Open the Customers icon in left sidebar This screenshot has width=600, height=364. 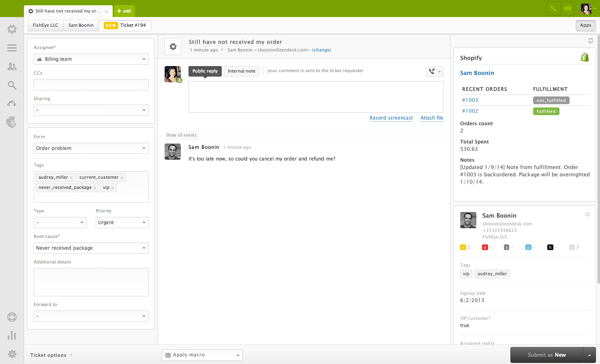pos(12,67)
